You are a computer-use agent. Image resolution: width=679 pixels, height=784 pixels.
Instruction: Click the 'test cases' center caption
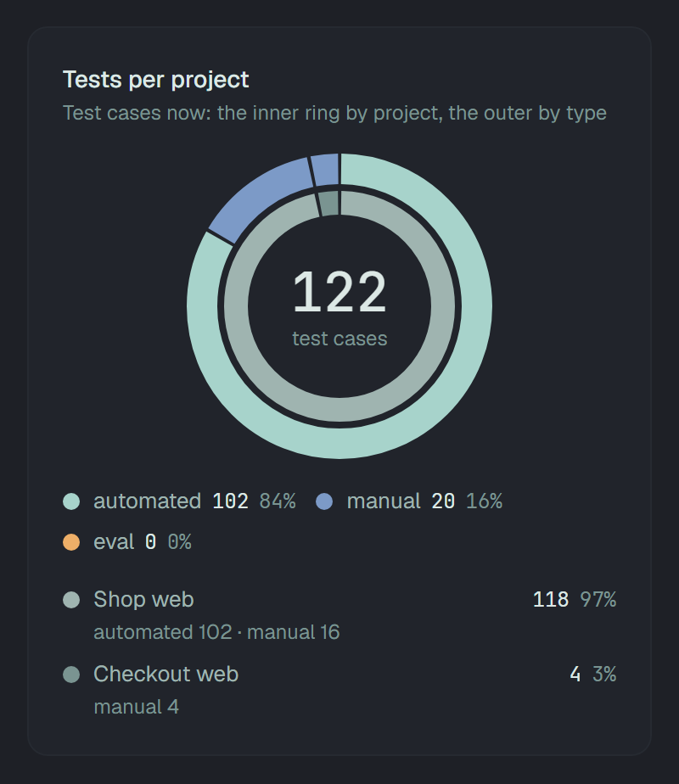coord(339,339)
